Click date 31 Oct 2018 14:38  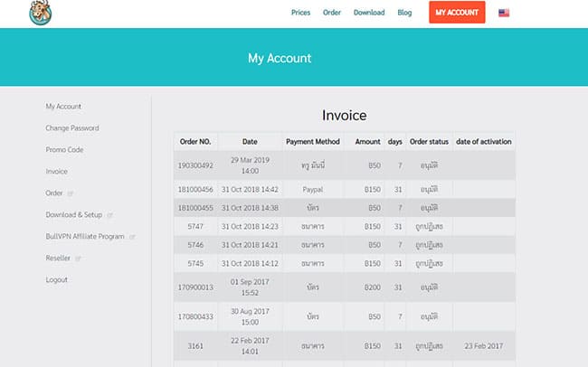(x=250, y=208)
